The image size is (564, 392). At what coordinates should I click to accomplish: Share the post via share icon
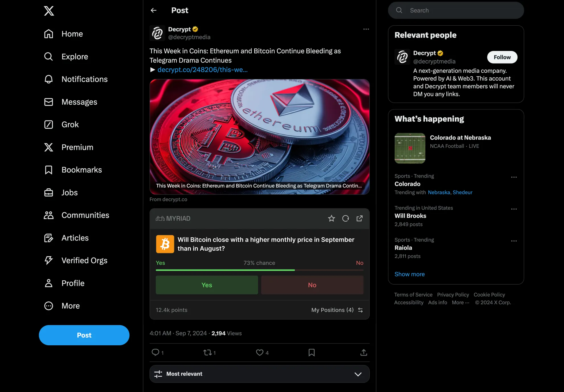coord(363,352)
